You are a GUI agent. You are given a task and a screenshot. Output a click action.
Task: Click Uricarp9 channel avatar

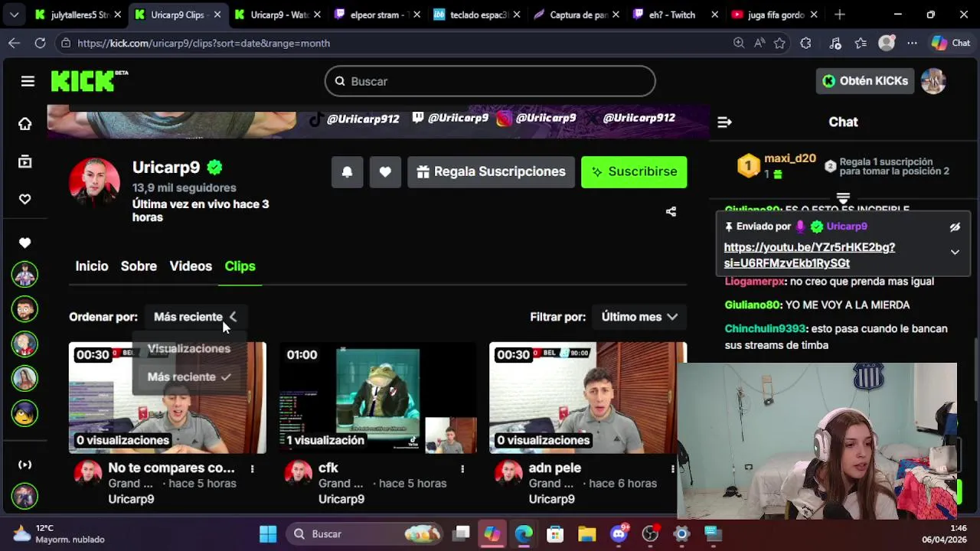[94, 183]
